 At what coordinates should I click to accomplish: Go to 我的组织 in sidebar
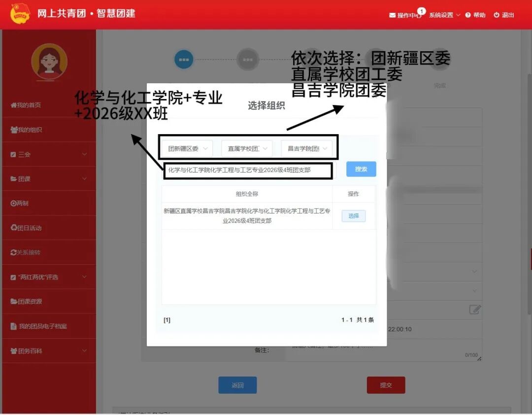pos(49,130)
